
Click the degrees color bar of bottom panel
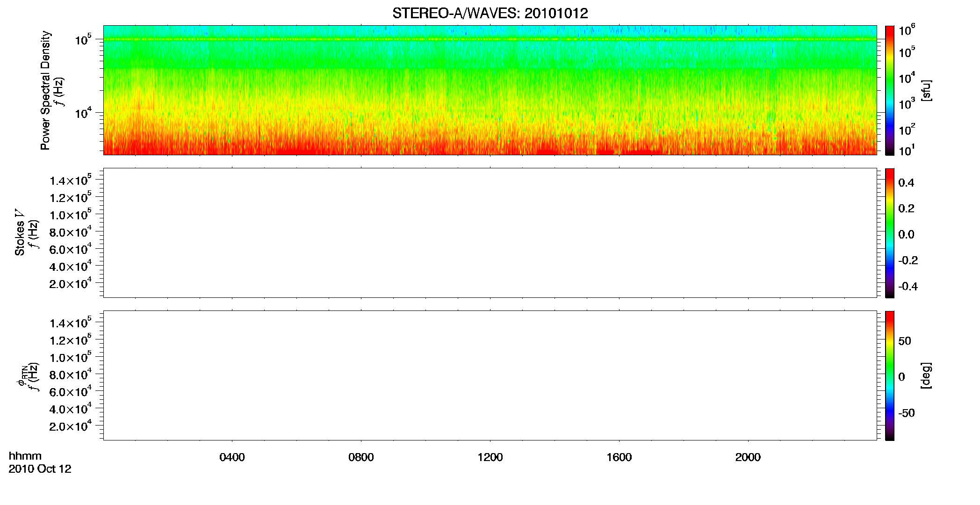[x=889, y=375]
